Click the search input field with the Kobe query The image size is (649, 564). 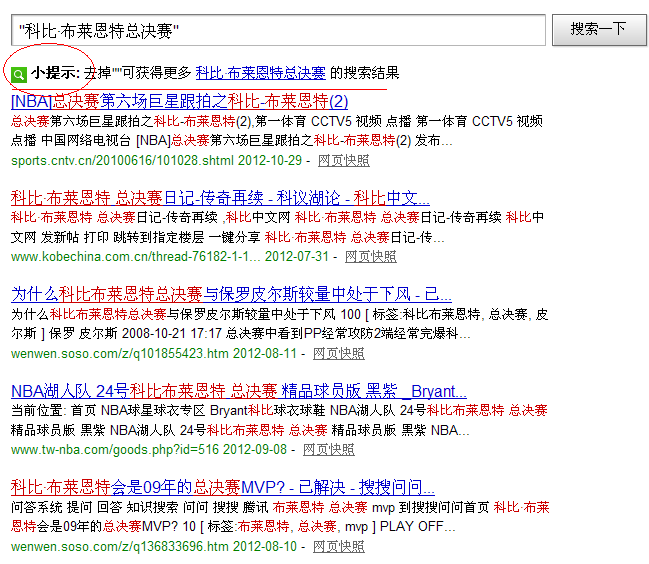(x=278, y=30)
